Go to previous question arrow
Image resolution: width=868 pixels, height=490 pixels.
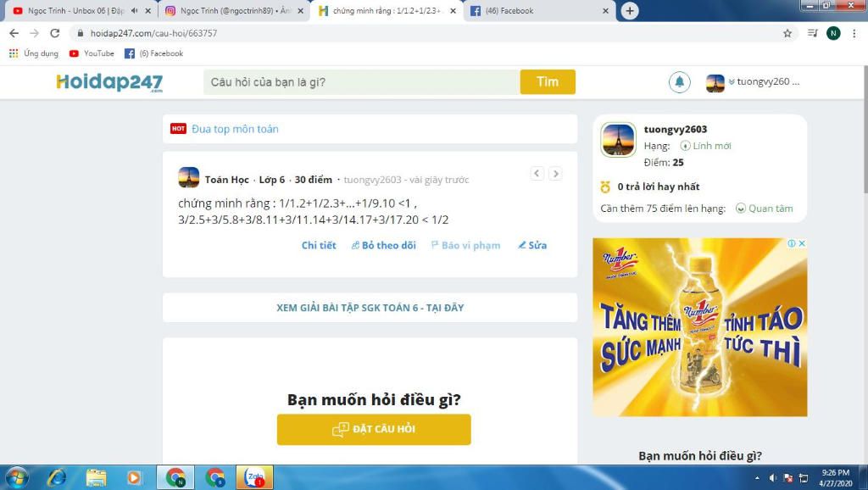537,173
